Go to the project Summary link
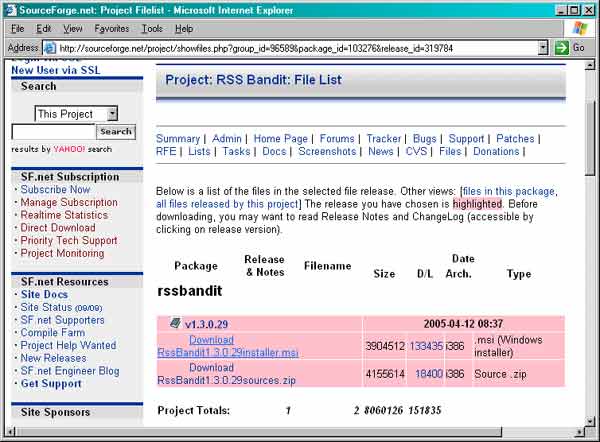This screenshot has height=442, width=600. click(178, 139)
